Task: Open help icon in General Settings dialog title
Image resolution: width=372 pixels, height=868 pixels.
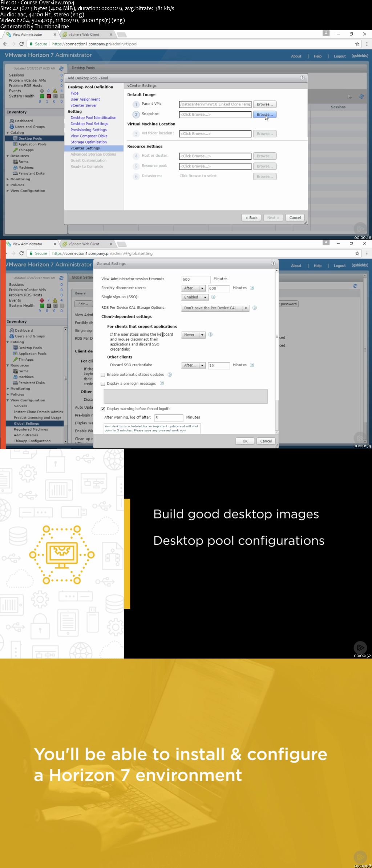Action: point(273,263)
